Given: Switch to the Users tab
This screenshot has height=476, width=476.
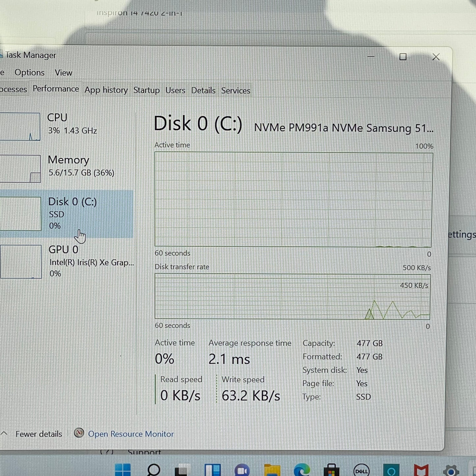Looking at the screenshot, I should (x=175, y=90).
